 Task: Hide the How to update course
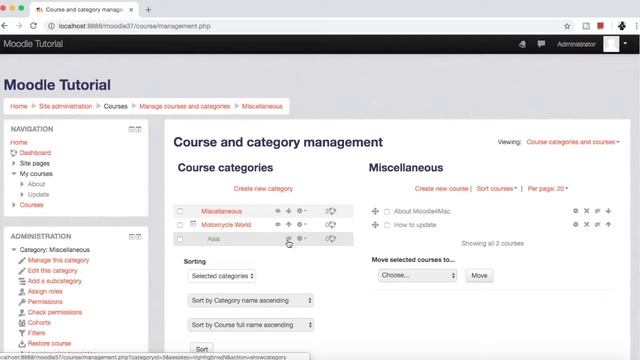point(598,224)
